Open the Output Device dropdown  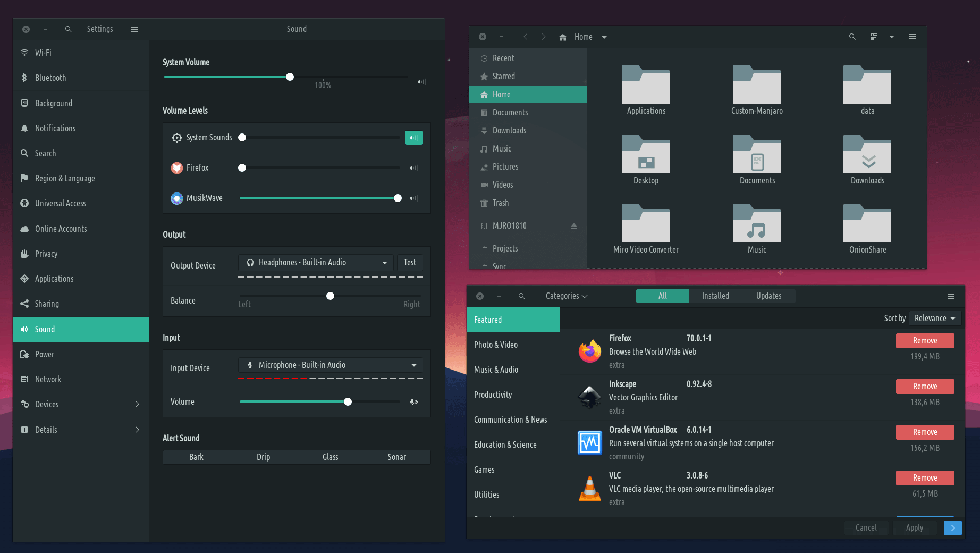pos(316,263)
